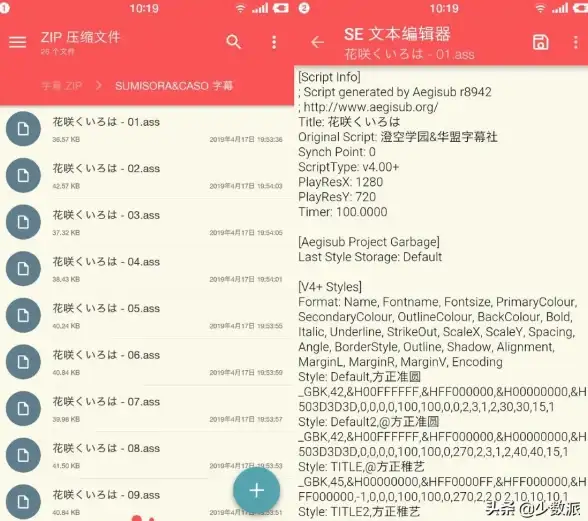The height and width of the screenshot is (521, 588).
Task: Go back with the arrow in SE editor
Action: 317,42
